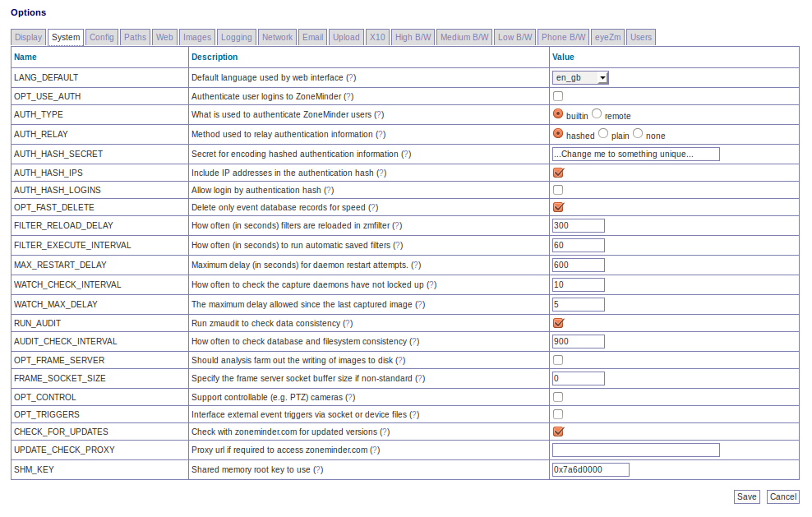Image resolution: width=812 pixels, height=517 pixels.
Task: Enable OPT_CONTROL for PTZ cameras
Action: [x=558, y=397]
